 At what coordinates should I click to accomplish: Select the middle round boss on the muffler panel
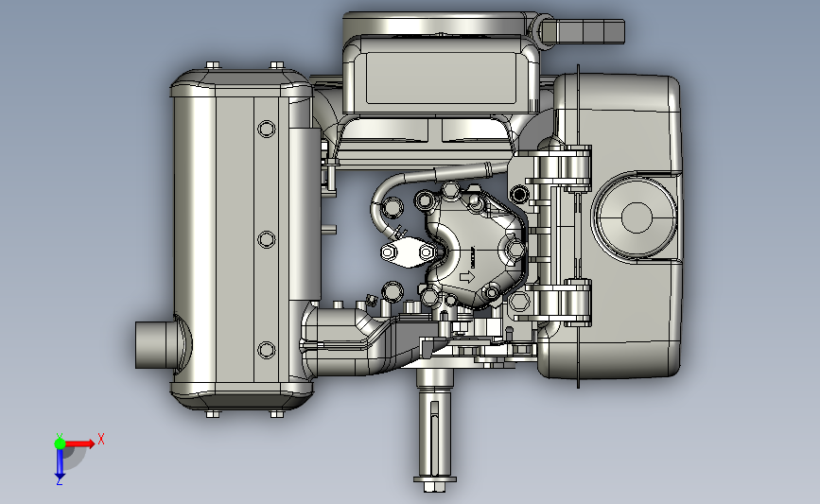point(267,239)
